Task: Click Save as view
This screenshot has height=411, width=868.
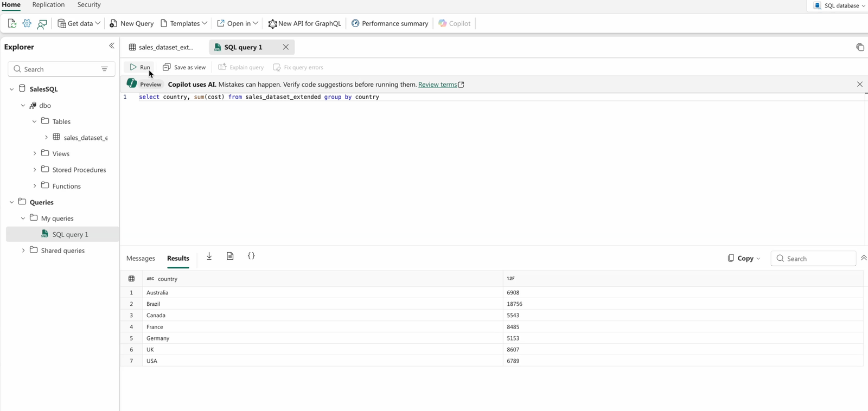Action: coord(184,67)
